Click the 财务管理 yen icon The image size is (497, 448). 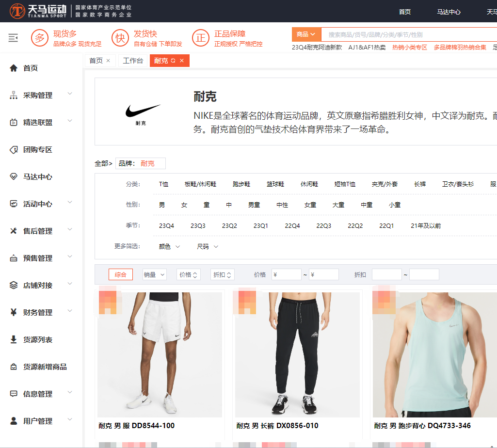(x=13, y=313)
